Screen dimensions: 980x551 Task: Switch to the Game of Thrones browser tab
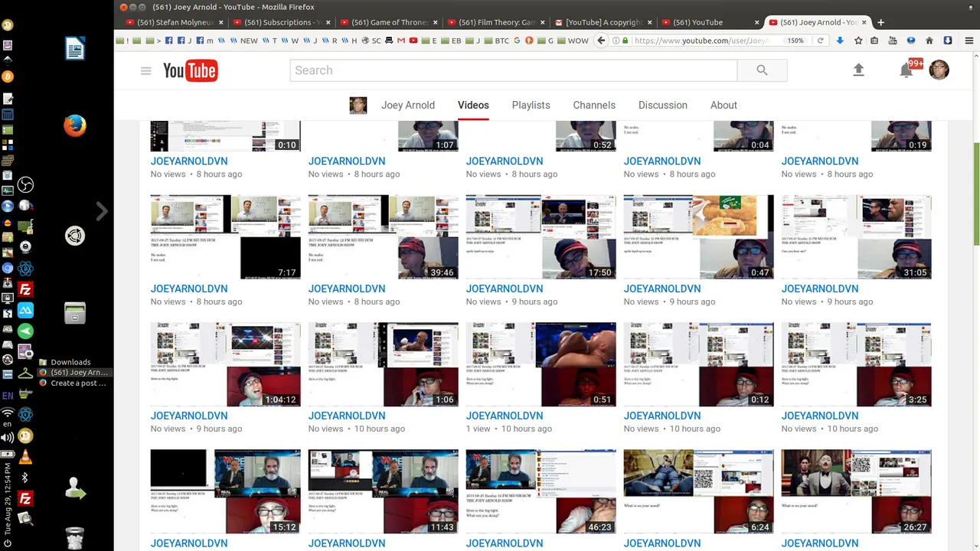[387, 22]
